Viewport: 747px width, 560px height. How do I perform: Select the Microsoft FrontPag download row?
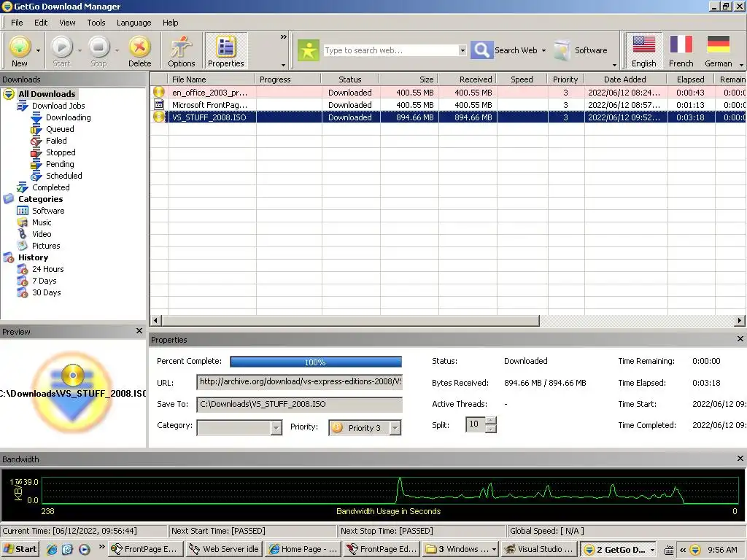pyautogui.click(x=448, y=105)
